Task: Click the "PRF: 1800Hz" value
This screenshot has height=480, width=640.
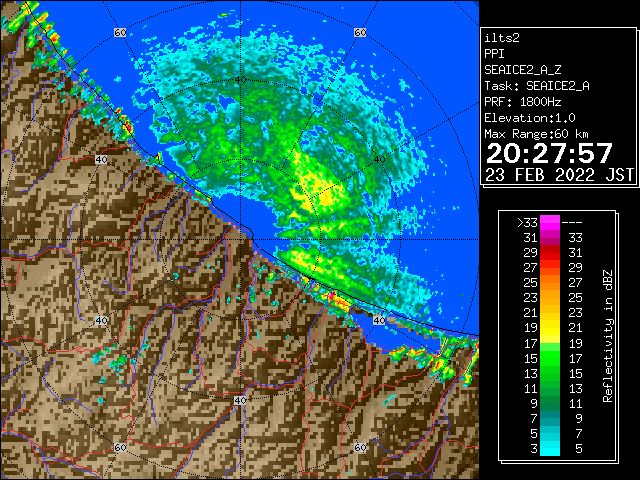Action: [523, 102]
